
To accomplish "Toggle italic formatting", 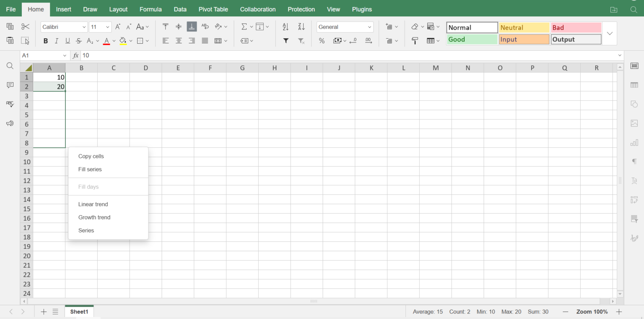I will coord(56,41).
